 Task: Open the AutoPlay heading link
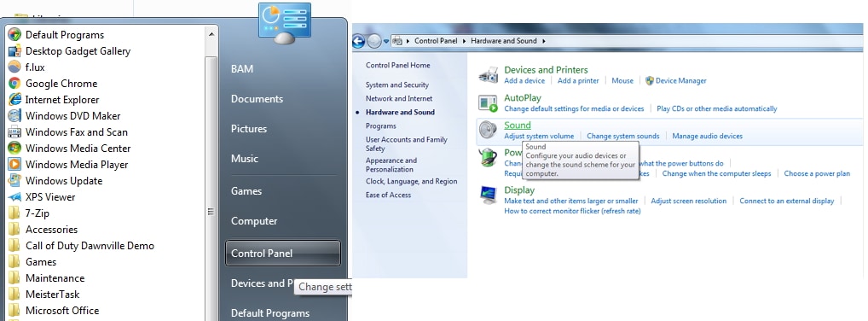point(523,97)
